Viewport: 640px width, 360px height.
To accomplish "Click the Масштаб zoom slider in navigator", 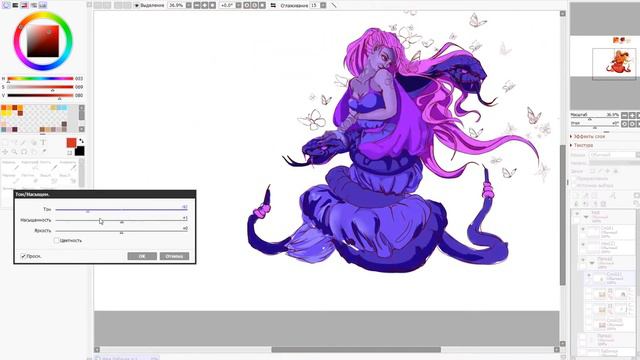I will click(x=595, y=119).
